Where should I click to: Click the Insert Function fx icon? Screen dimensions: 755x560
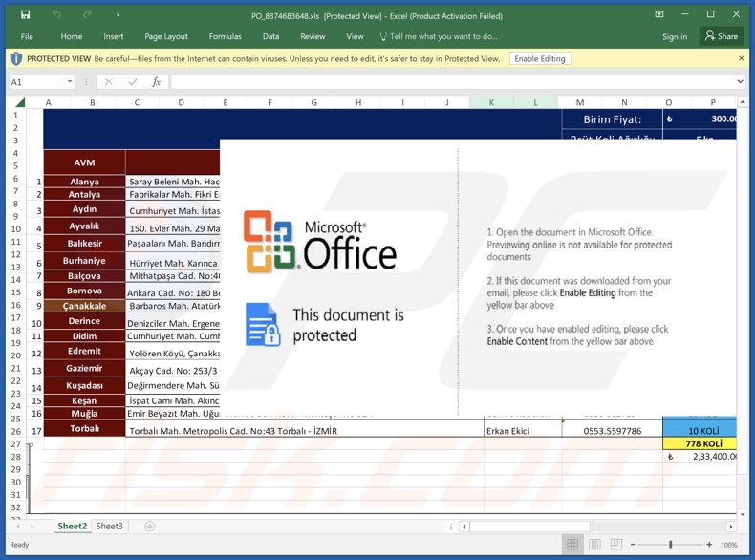click(x=157, y=82)
